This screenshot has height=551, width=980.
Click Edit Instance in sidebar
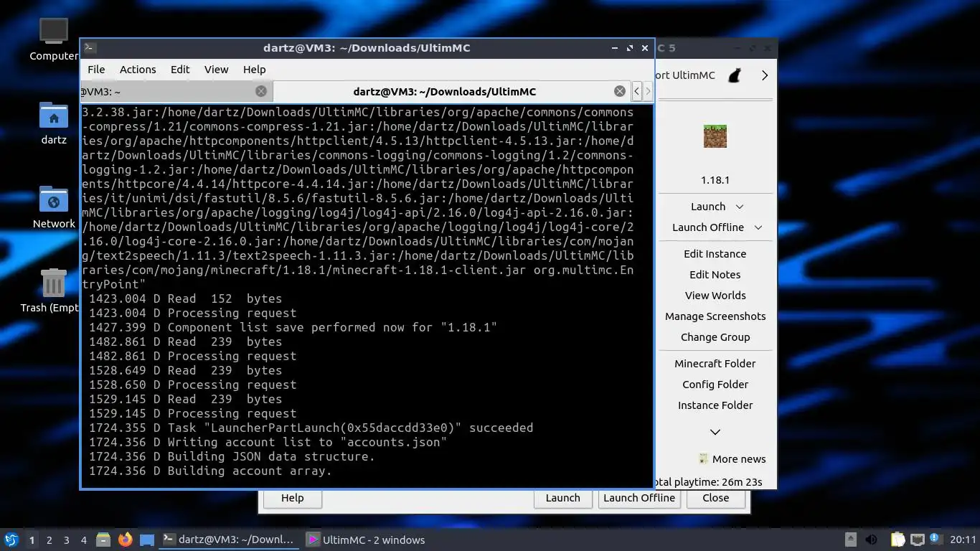[715, 254]
